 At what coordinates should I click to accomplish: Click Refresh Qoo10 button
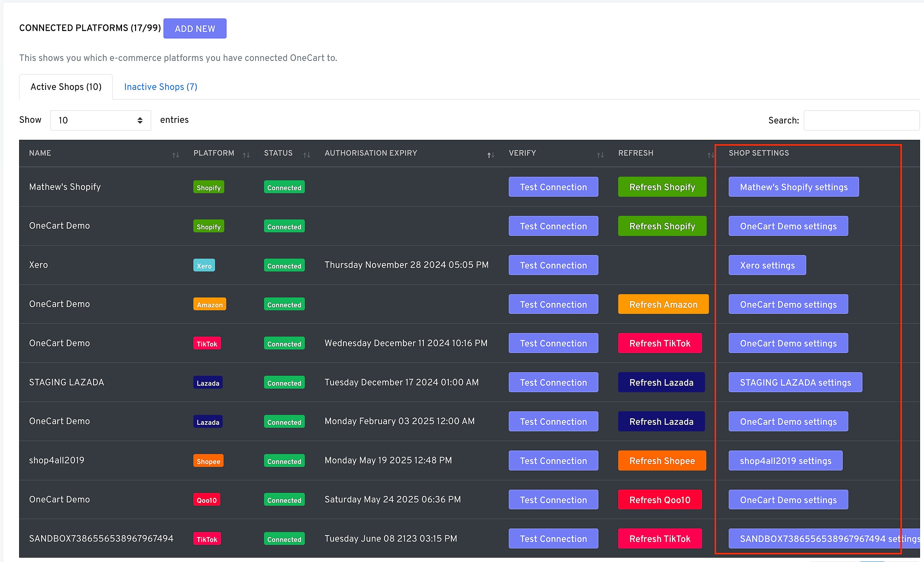(x=660, y=500)
